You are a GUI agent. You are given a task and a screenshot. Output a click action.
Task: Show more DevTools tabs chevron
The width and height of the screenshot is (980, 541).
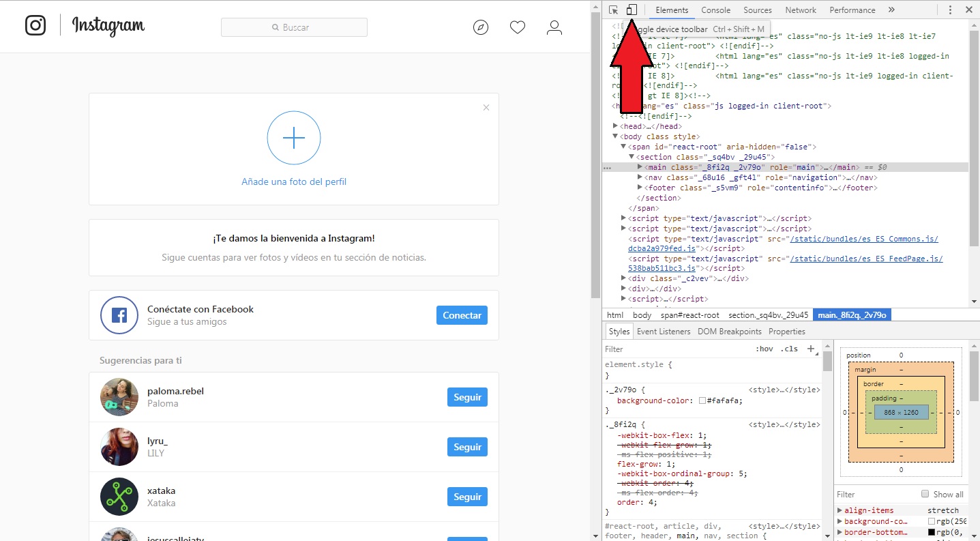point(891,10)
